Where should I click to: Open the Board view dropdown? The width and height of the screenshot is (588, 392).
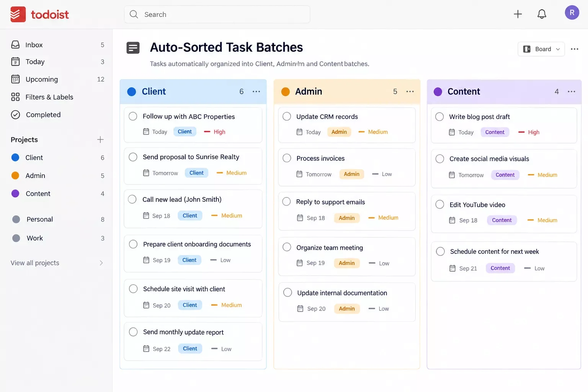(541, 49)
